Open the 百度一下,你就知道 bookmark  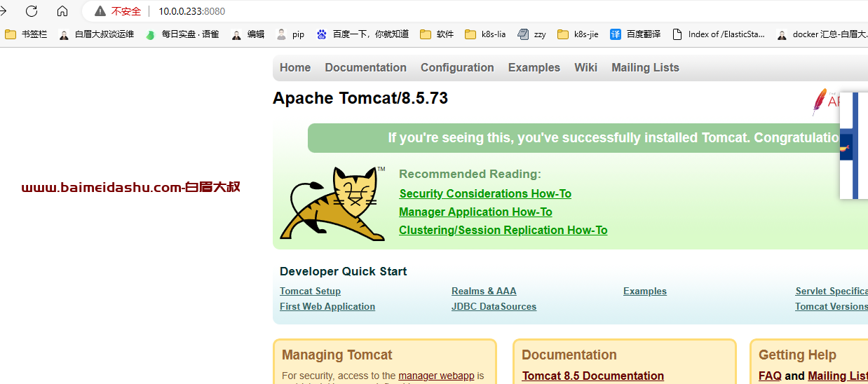click(x=362, y=34)
